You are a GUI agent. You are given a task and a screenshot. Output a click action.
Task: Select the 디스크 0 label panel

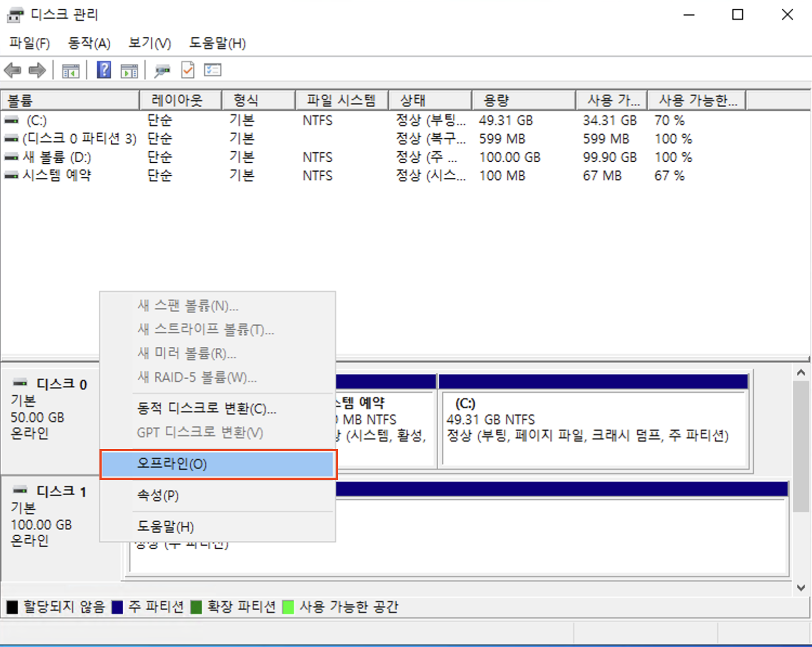click(50, 420)
